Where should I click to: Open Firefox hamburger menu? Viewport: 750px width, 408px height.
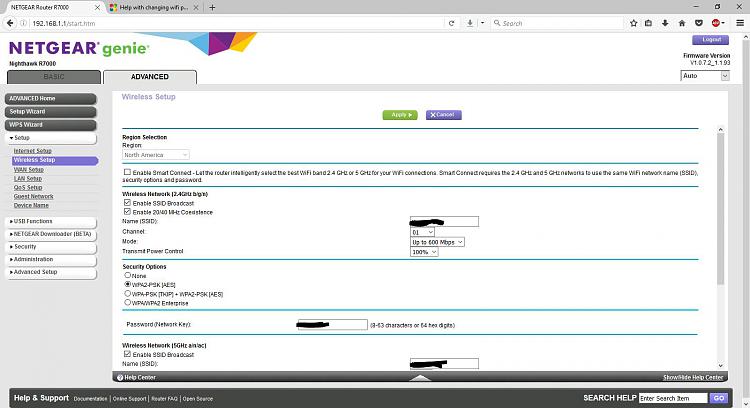[740, 23]
